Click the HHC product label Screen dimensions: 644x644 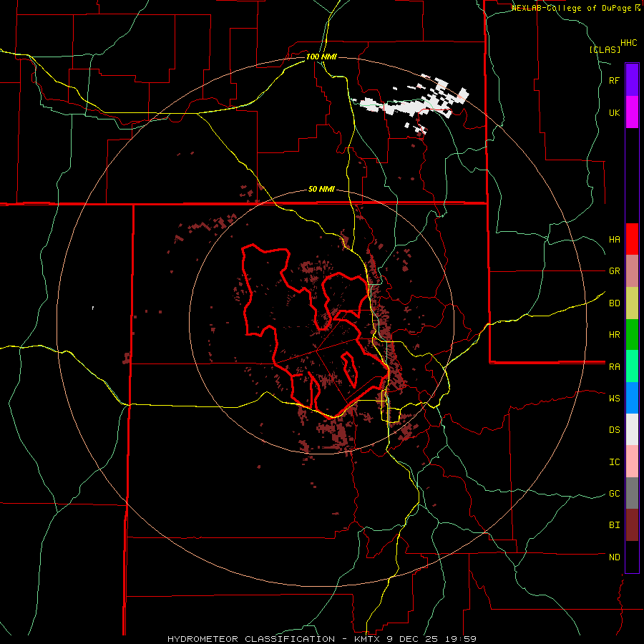pos(629,43)
